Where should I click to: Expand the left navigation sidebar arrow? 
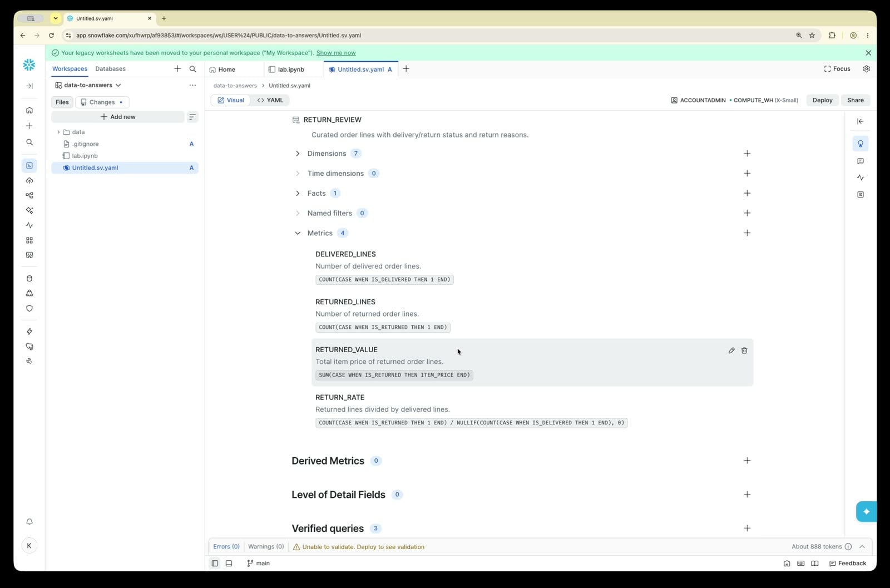[x=29, y=86]
